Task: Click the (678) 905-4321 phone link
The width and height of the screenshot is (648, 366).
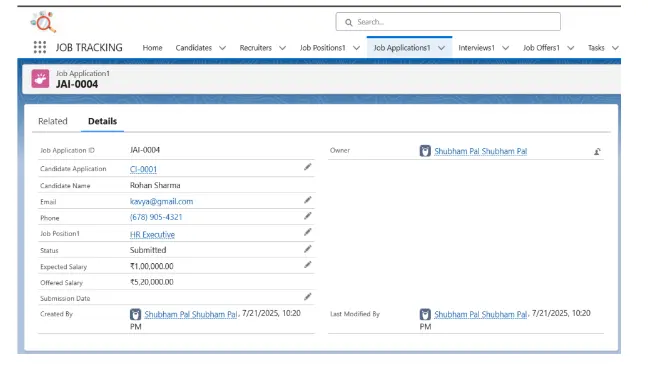Action: pos(156,217)
